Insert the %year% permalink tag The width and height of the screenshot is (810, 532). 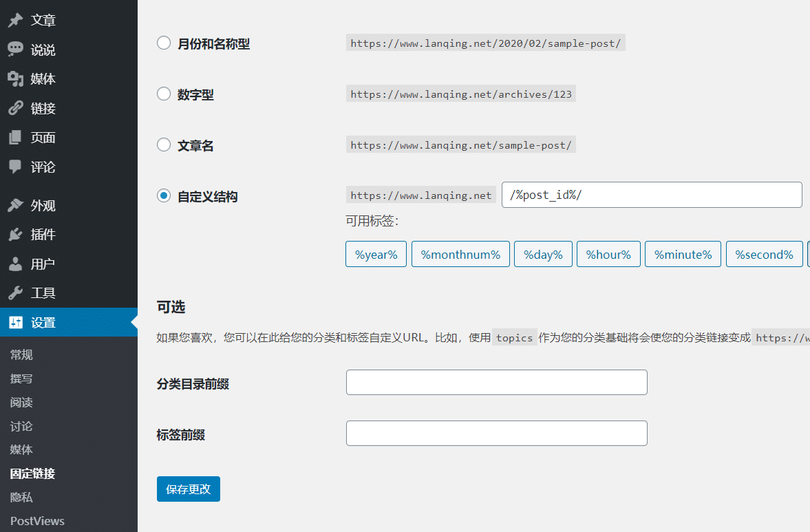click(375, 254)
